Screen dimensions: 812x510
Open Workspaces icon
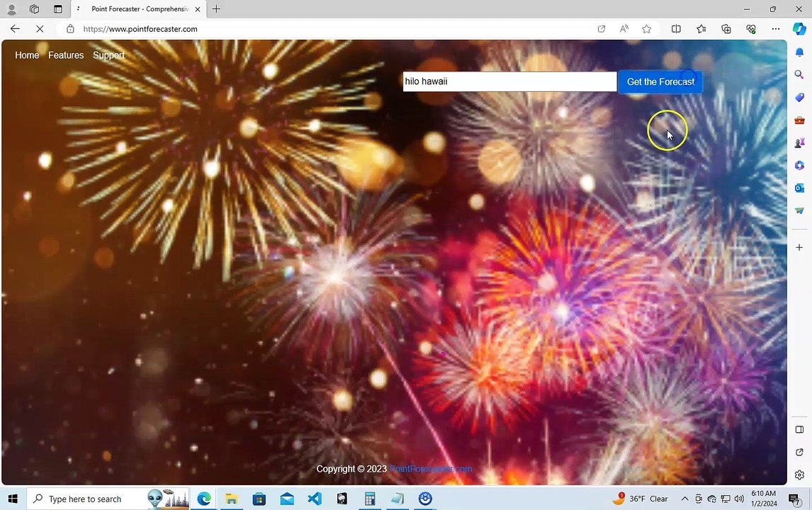(x=34, y=8)
